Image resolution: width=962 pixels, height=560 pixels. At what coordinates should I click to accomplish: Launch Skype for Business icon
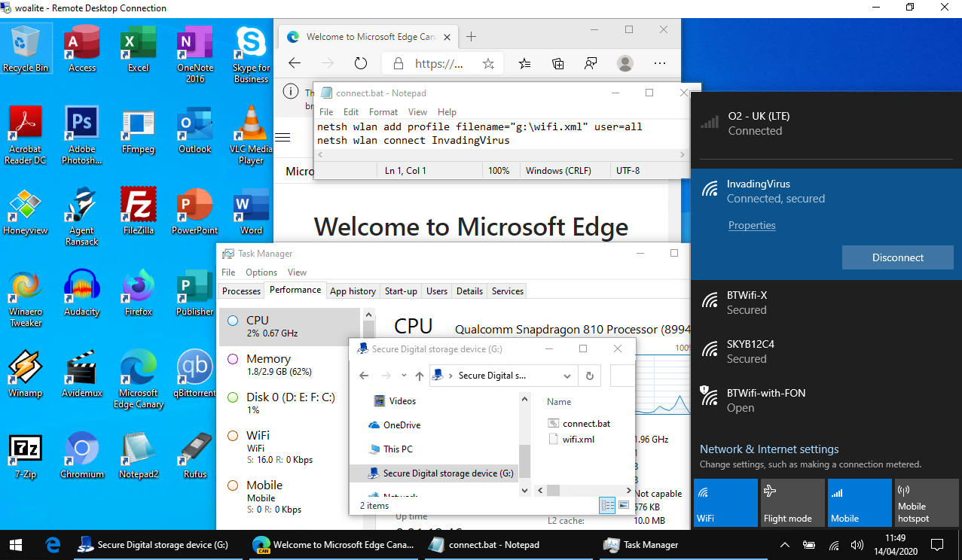coord(251,53)
